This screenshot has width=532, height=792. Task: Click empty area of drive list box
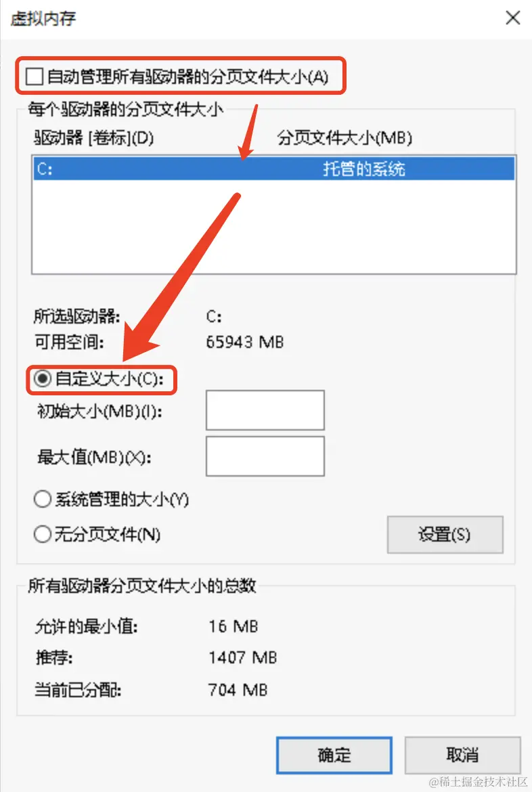pyautogui.click(x=274, y=227)
